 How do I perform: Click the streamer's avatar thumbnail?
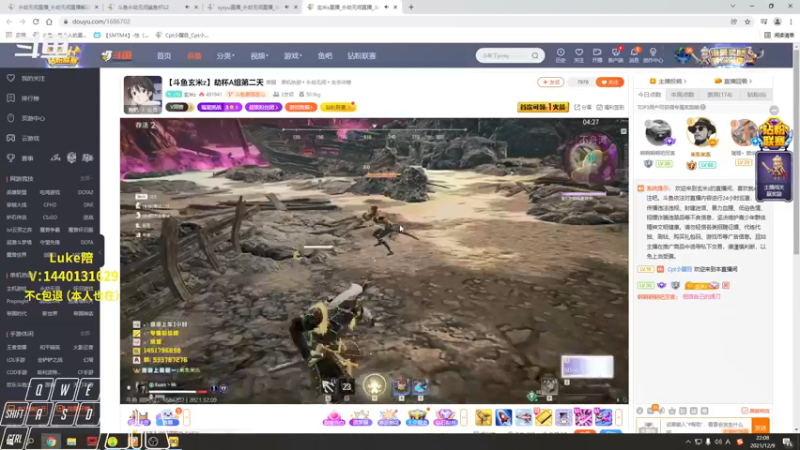pyautogui.click(x=143, y=94)
